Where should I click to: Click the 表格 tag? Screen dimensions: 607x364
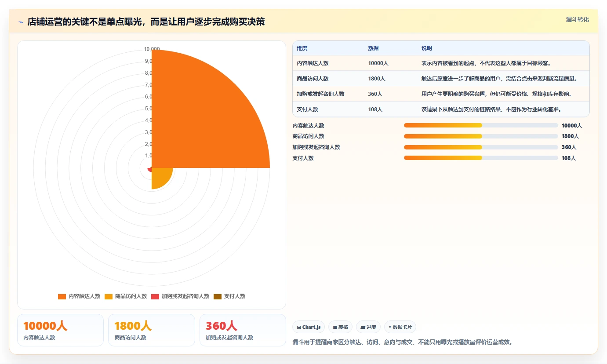pyautogui.click(x=340, y=327)
